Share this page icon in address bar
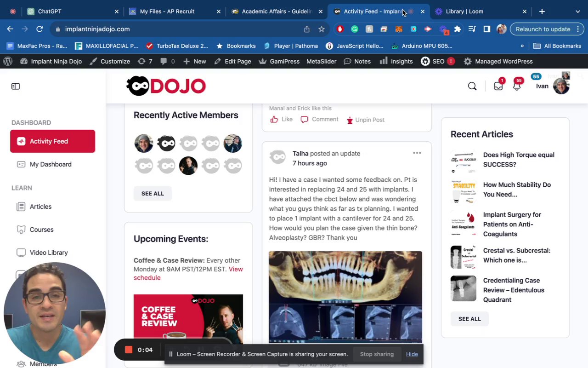The image size is (588, 368). [307, 29]
